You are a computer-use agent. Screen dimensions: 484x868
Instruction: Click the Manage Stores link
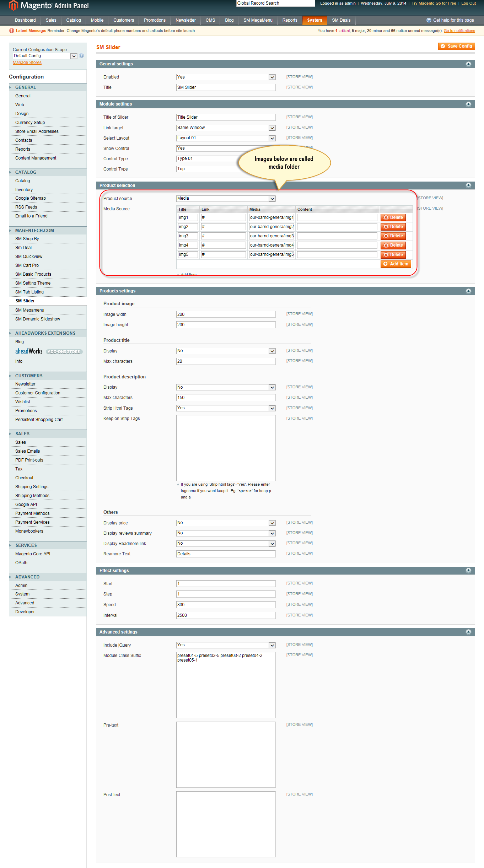coord(27,63)
